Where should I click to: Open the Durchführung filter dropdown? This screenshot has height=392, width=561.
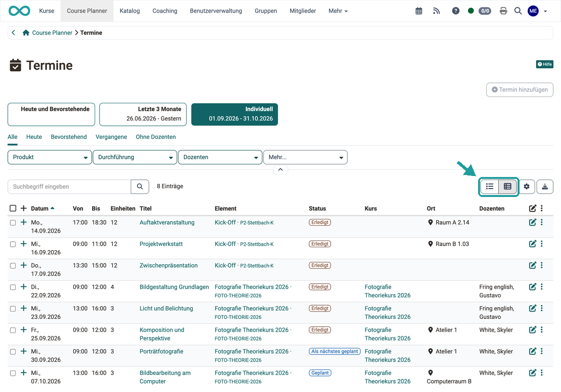coord(135,157)
